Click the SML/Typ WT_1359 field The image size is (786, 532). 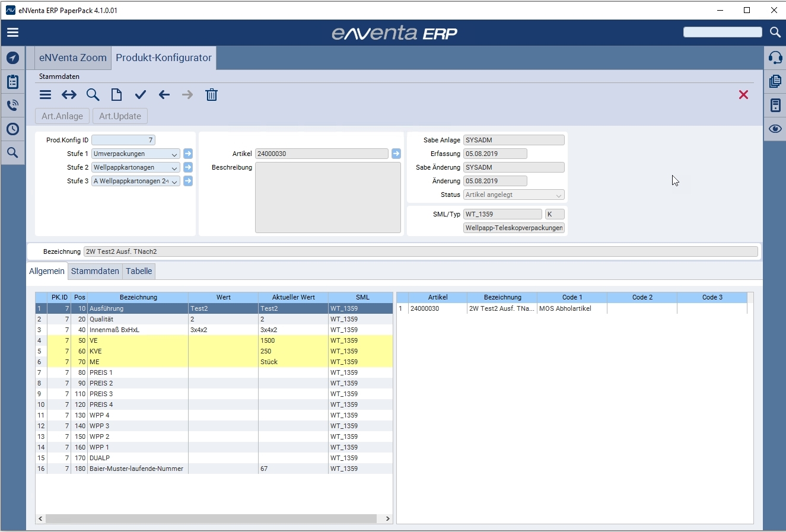502,214
